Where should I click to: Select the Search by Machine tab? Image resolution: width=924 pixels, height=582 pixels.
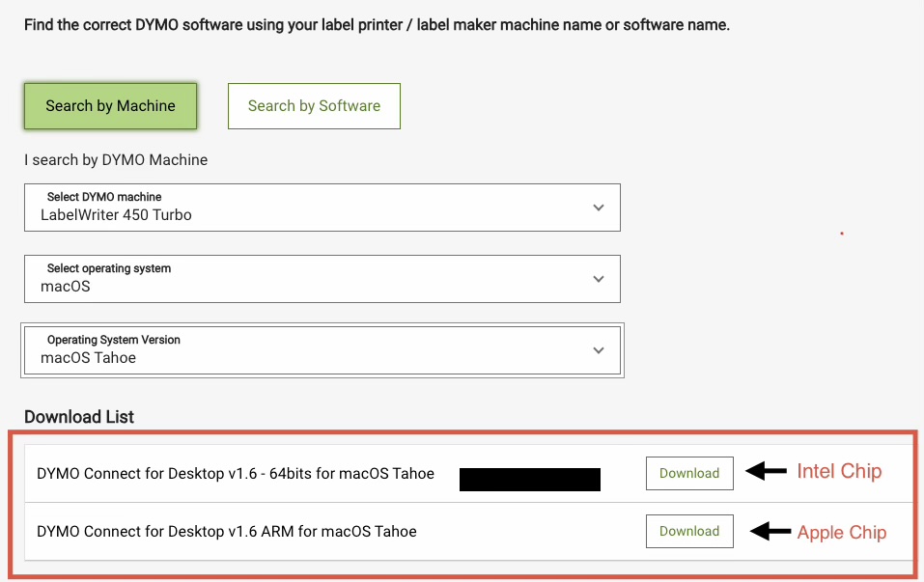110,106
